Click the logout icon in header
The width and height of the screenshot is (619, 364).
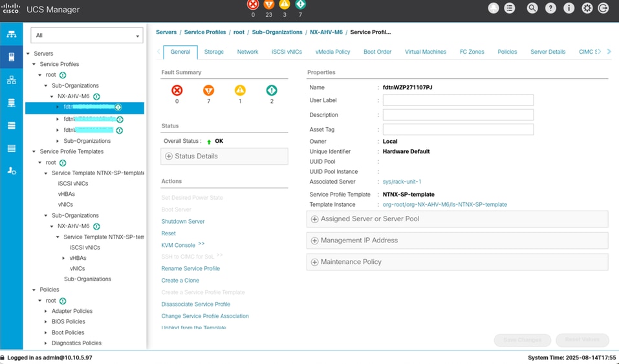pos(603,8)
